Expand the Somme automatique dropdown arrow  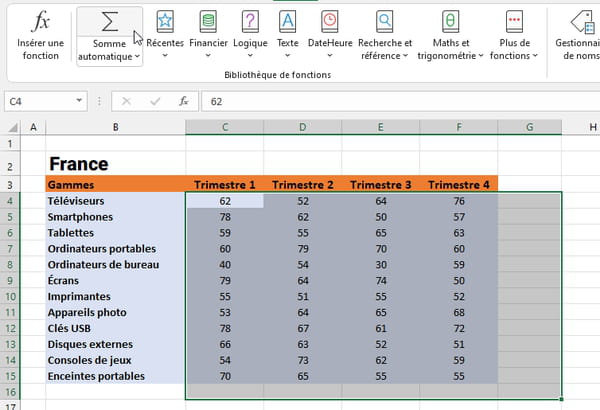coord(137,57)
